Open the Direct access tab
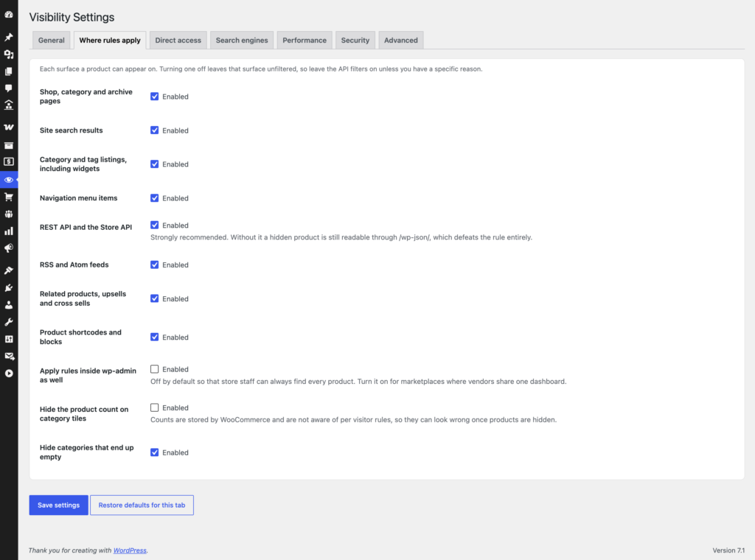 click(x=178, y=41)
